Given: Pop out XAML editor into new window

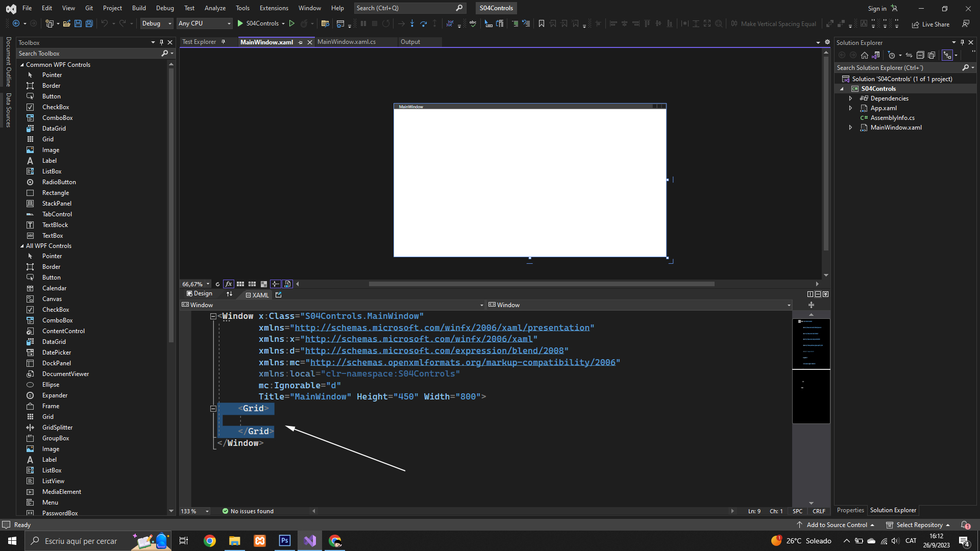Looking at the screenshot, I should tap(278, 294).
